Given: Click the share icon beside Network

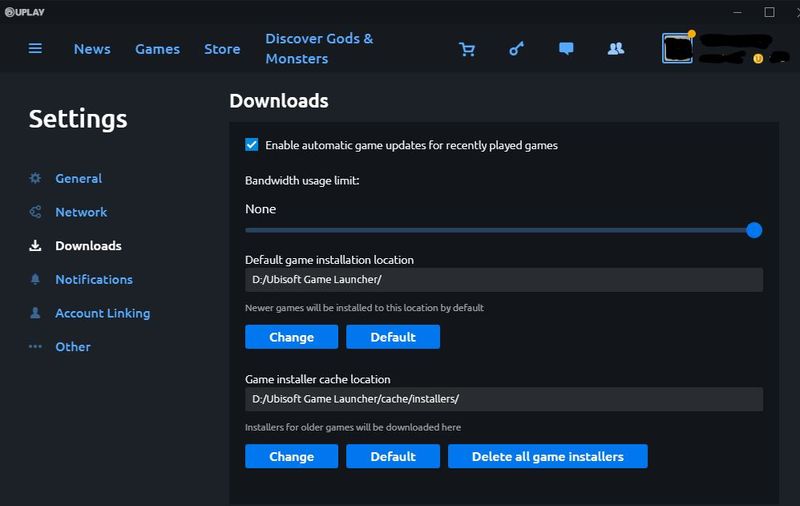Looking at the screenshot, I should coord(35,212).
